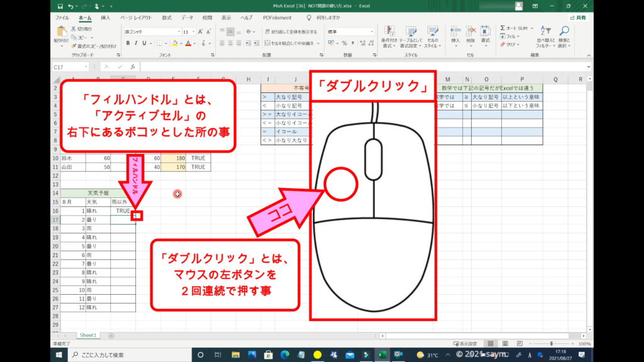This screenshot has width=644, height=362.
Task: Switch to the Insert (挿入) ribbon tab
Action: 105,18
